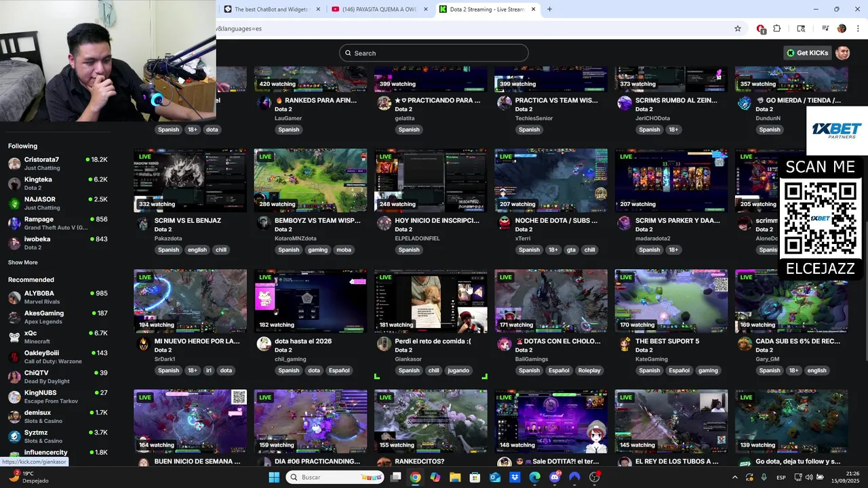Open OakleyBoiii channel avatar
The width and height of the screenshot is (868, 488).
coord(14,357)
